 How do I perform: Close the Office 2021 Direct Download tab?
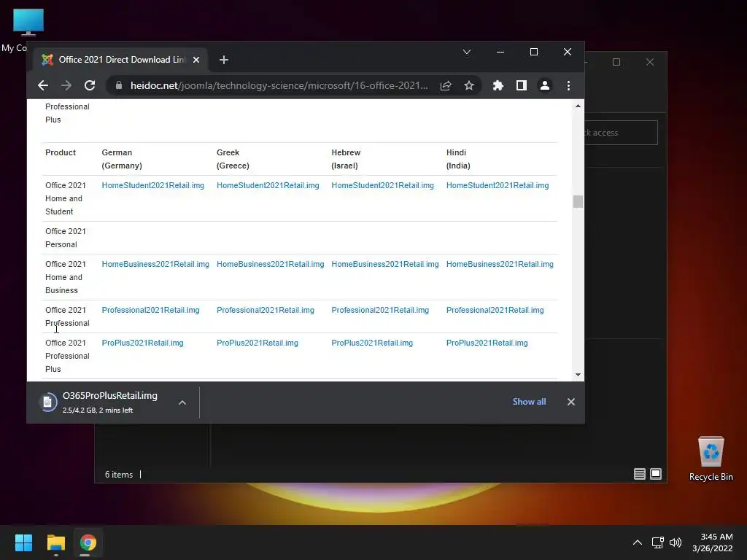tap(196, 60)
